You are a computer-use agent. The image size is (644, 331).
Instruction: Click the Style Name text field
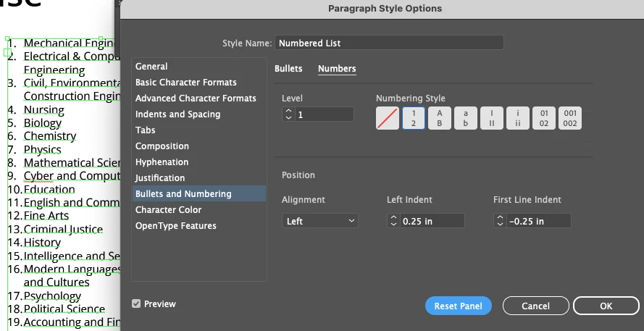[x=390, y=43]
